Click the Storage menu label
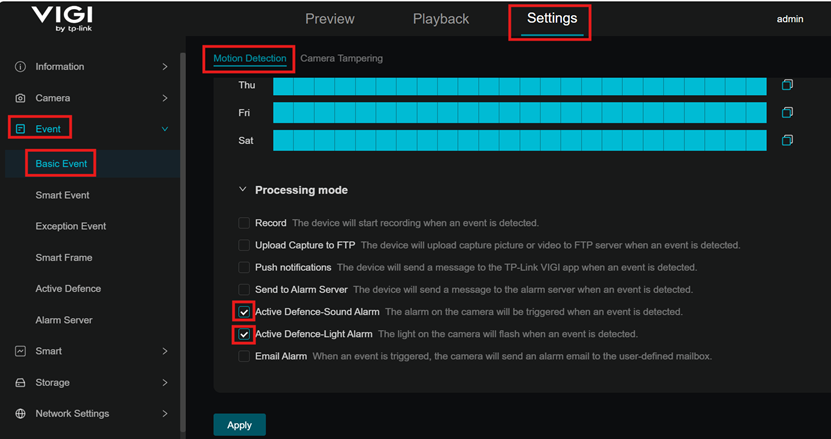The height and width of the screenshot is (439, 831). click(52, 382)
